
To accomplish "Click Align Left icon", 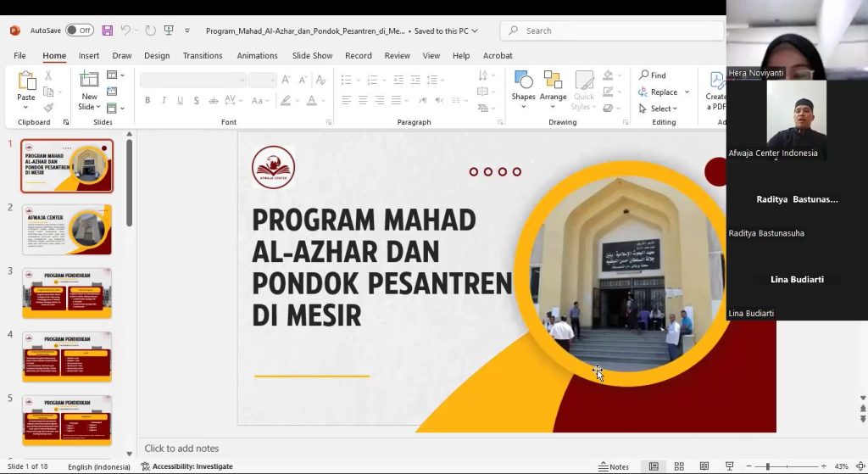I will point(347,100).
